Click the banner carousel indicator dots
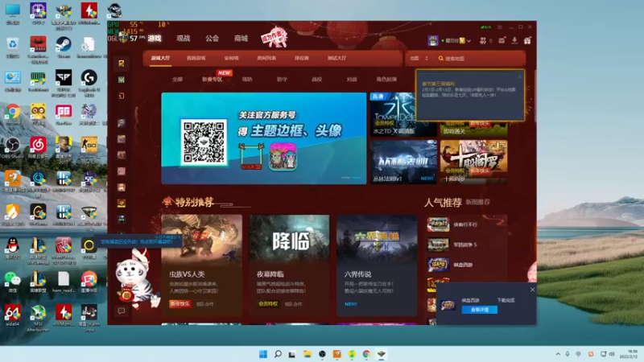 pyautogui.click(x=351, y=178)
